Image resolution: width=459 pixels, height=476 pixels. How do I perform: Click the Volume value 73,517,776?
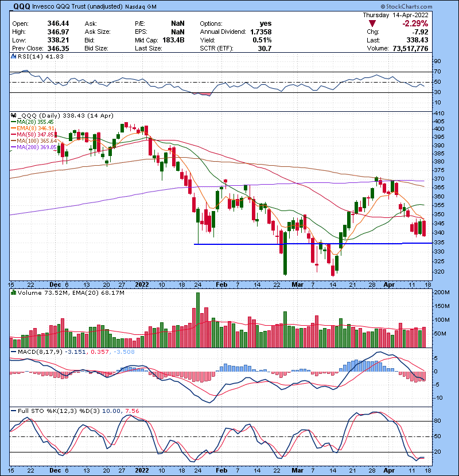pyautogui.click(x=410, y=49)
